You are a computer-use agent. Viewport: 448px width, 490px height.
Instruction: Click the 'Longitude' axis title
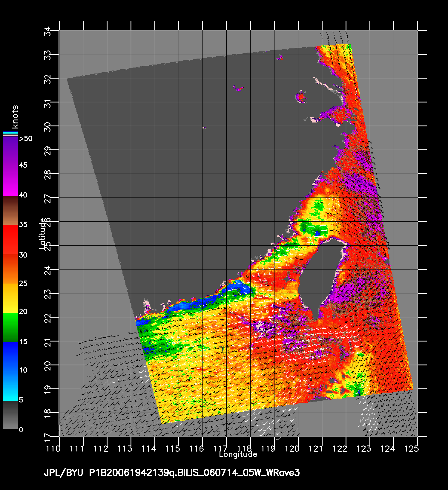tap(238, 454)
